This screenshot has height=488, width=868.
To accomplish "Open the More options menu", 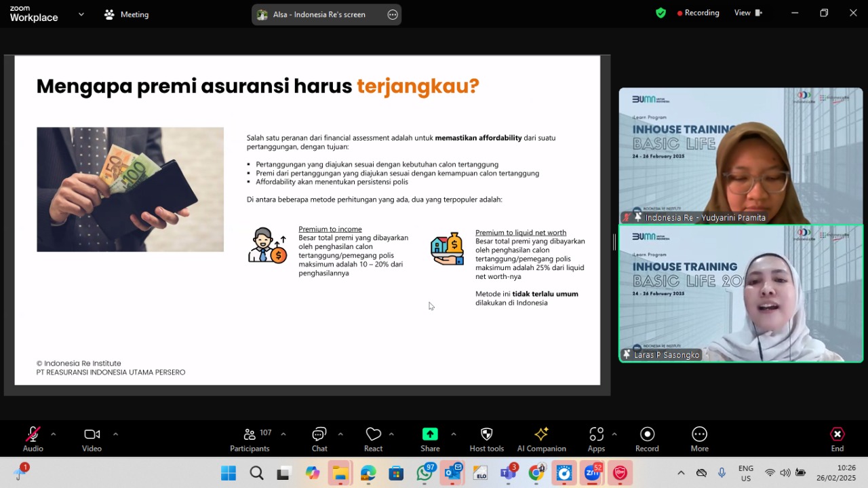I will 699,439.
